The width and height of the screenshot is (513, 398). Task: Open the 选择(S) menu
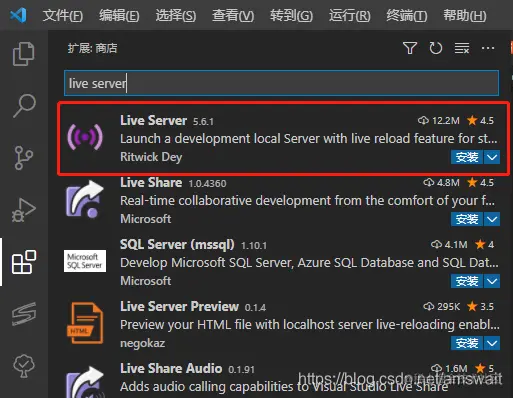[x=176, y=15]
